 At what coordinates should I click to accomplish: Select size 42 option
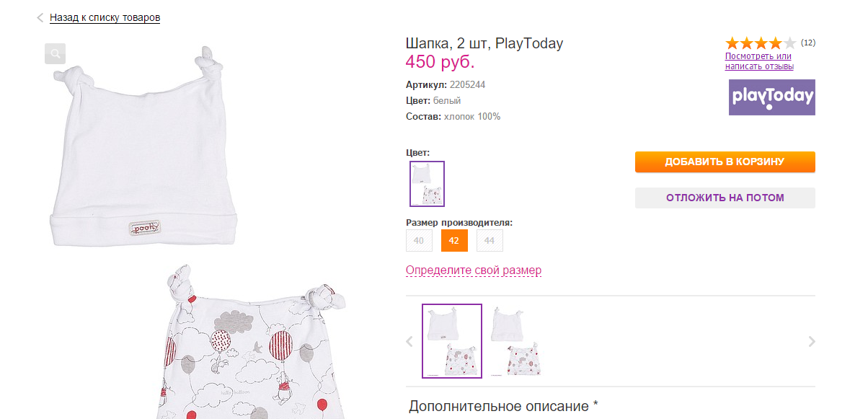[454, 241]
